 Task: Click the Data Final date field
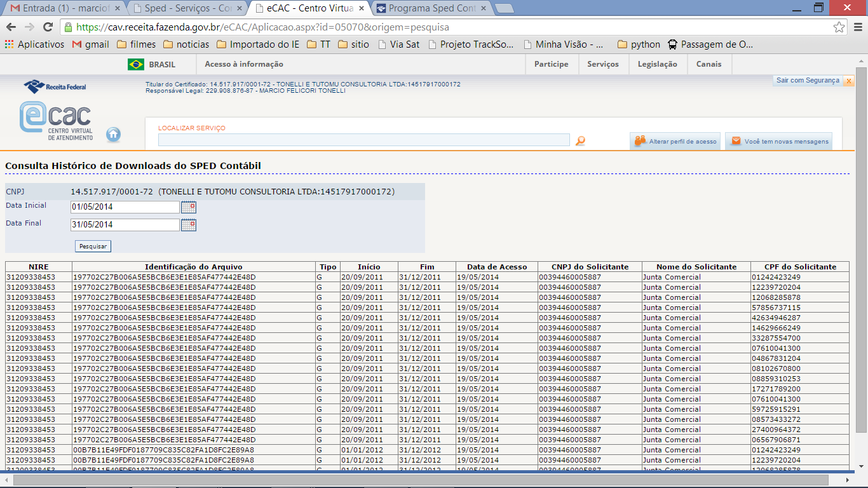click(125, 225)
